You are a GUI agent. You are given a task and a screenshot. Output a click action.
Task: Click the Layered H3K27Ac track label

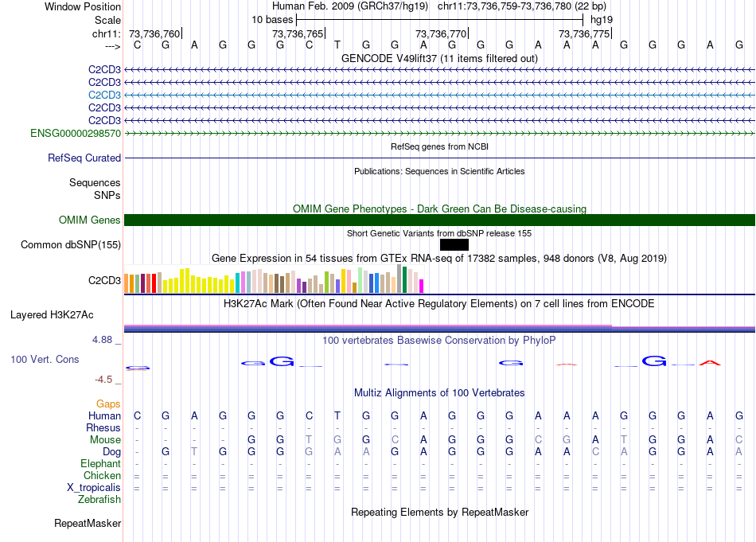[52, 315]
